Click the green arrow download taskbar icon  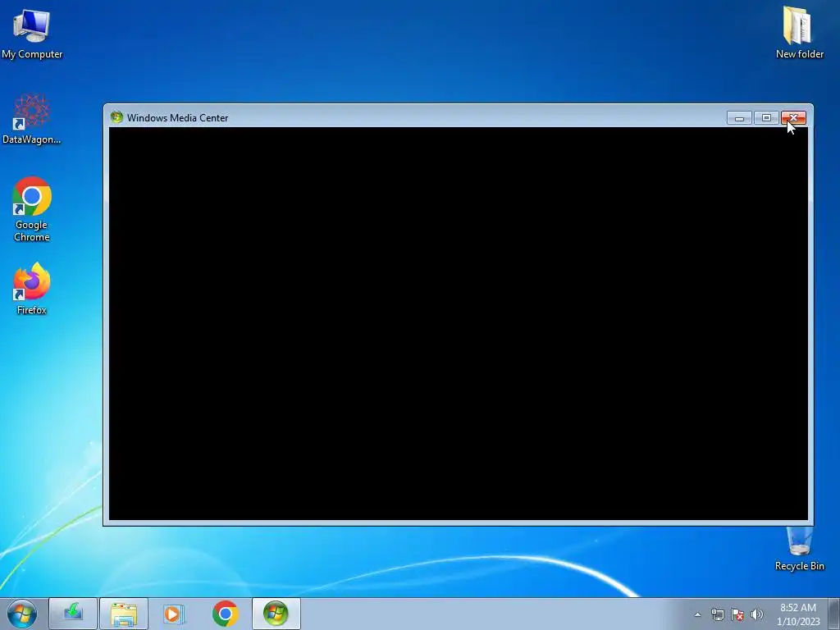(x=73, y=614)
